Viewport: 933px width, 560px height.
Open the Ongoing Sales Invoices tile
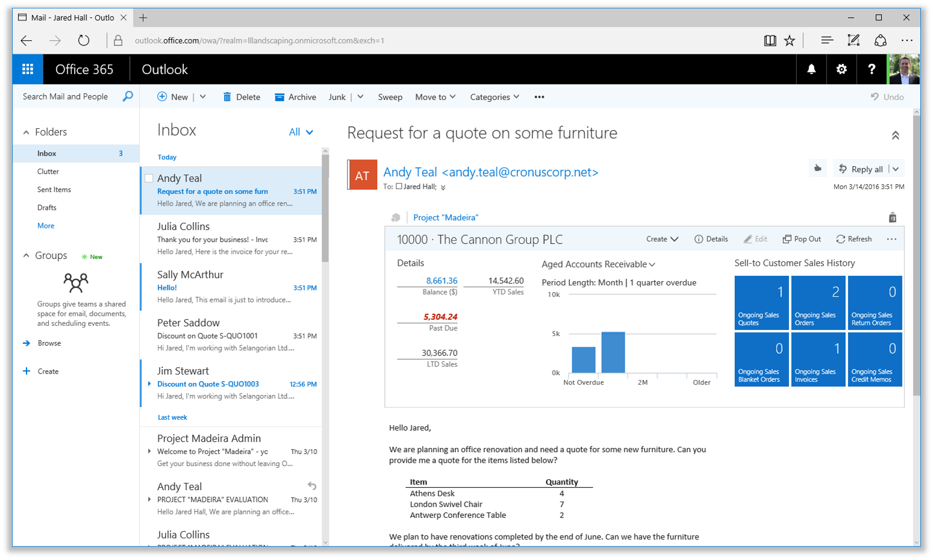[818, 359]
